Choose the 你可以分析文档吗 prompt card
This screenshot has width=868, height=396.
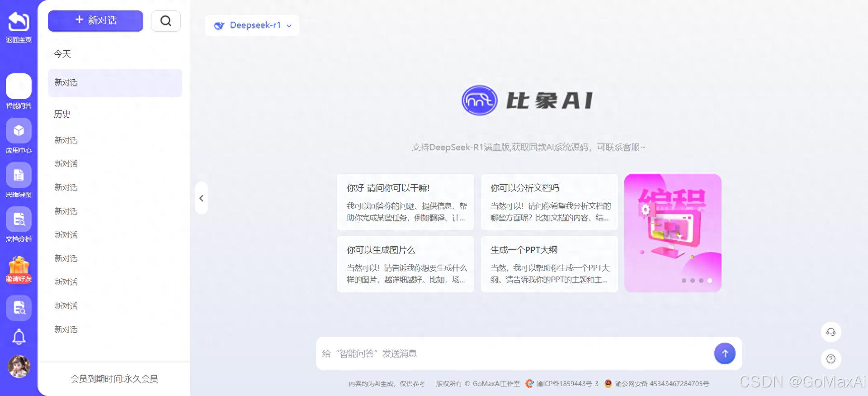click(x=549, y=202)
